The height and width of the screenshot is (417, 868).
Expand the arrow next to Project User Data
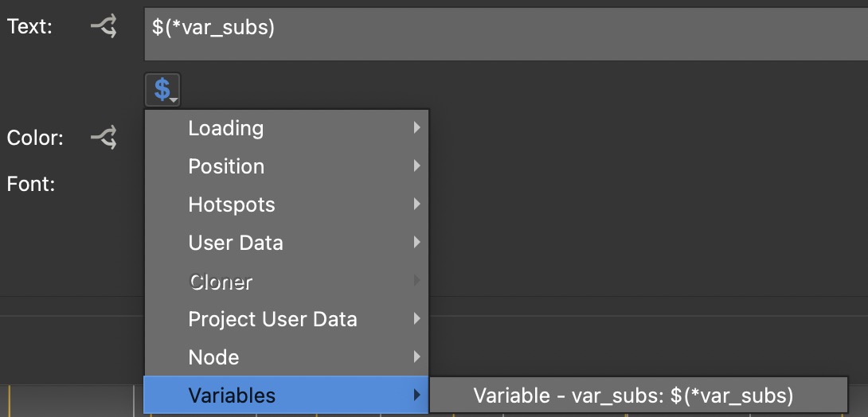tap(416, 319)
